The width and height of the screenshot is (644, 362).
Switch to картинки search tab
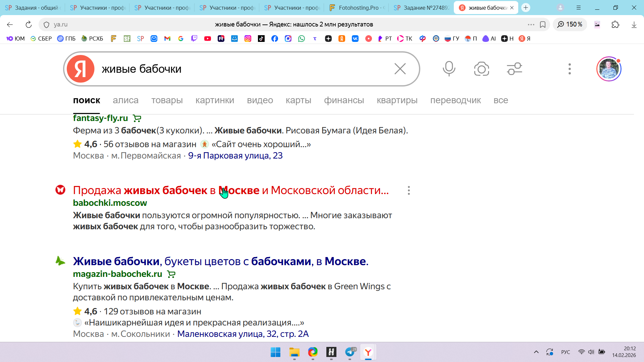point(215,100)
